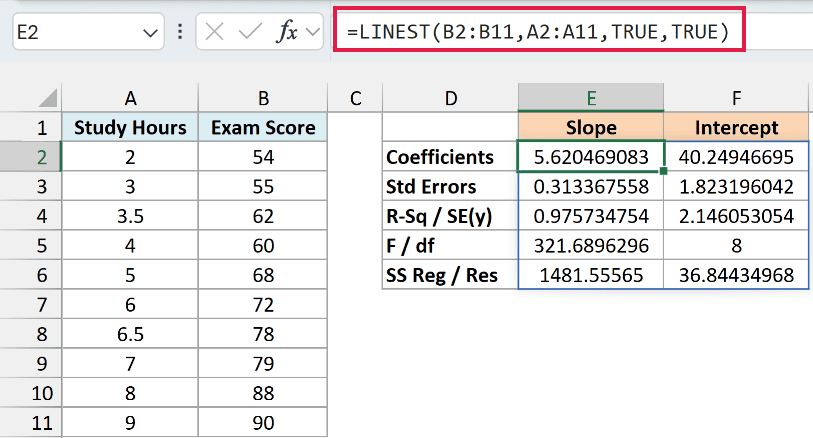Select the 'Coefficients' label cell
813x438 pixels.
click(x=451, y=157)
